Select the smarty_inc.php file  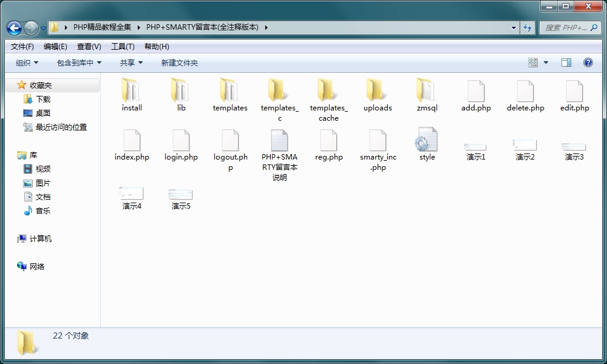pos(378,150)
